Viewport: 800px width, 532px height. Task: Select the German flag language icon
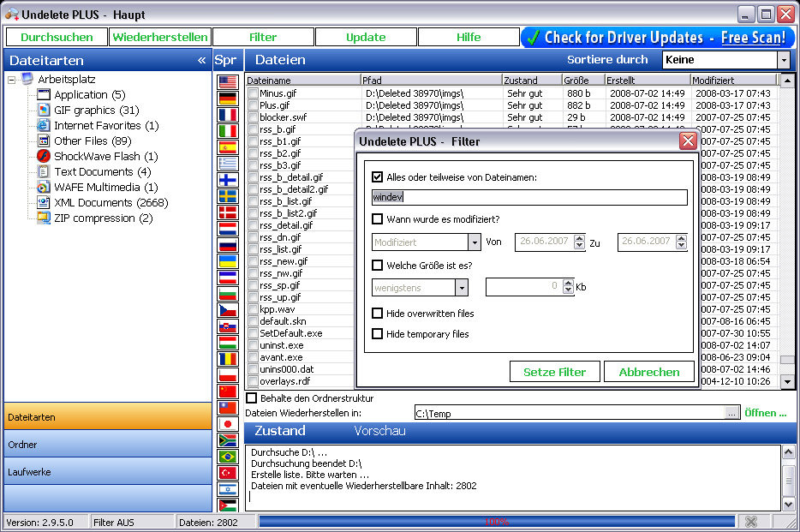tap(228, 99)
